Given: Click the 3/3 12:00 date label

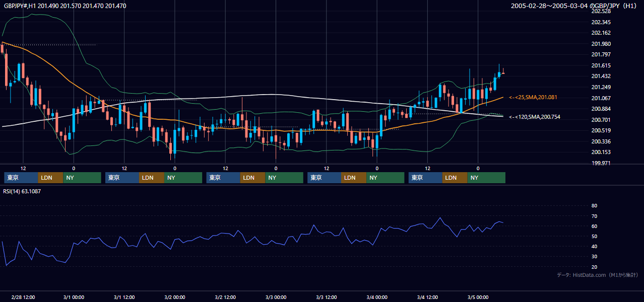Looking at the screenshot, I should (327, 297).
